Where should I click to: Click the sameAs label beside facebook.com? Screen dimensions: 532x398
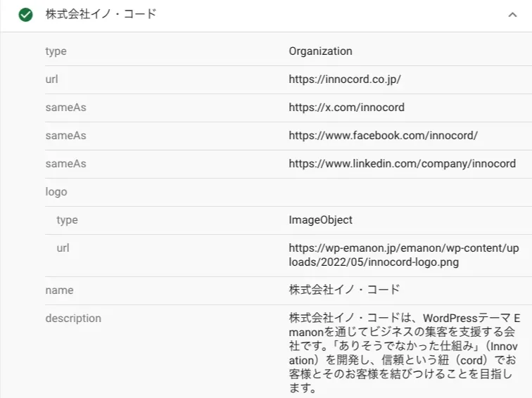click(66, 136)
